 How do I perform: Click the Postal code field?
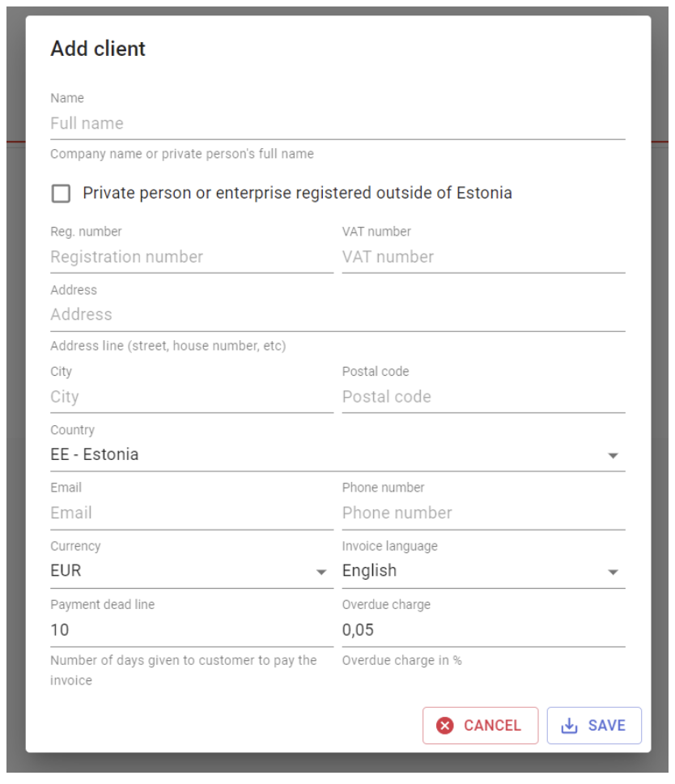[x=484, y=397]
